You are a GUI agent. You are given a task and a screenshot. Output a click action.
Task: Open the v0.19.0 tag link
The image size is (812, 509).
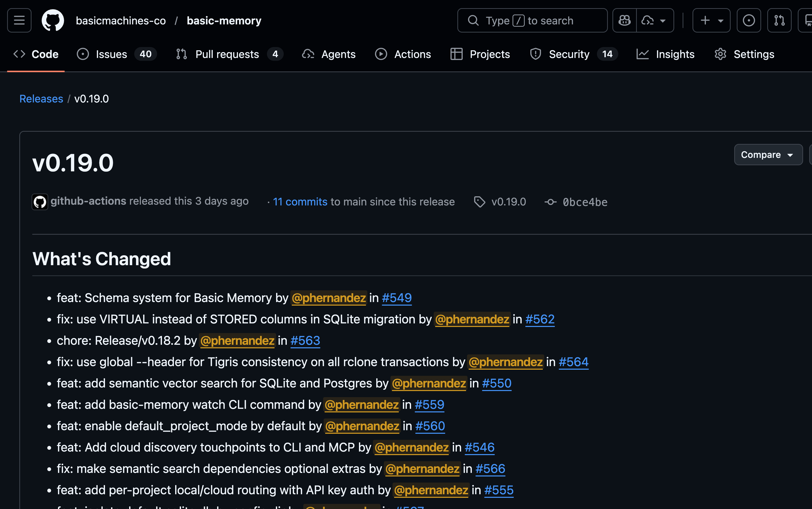pyautogui.click(x=508, y=202)
